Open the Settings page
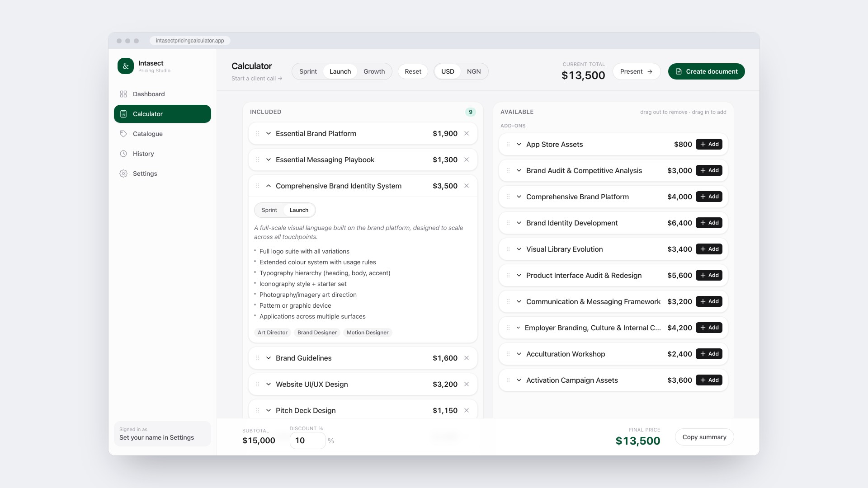Screen dimensions: 868x488 click(x=162, y=174)
